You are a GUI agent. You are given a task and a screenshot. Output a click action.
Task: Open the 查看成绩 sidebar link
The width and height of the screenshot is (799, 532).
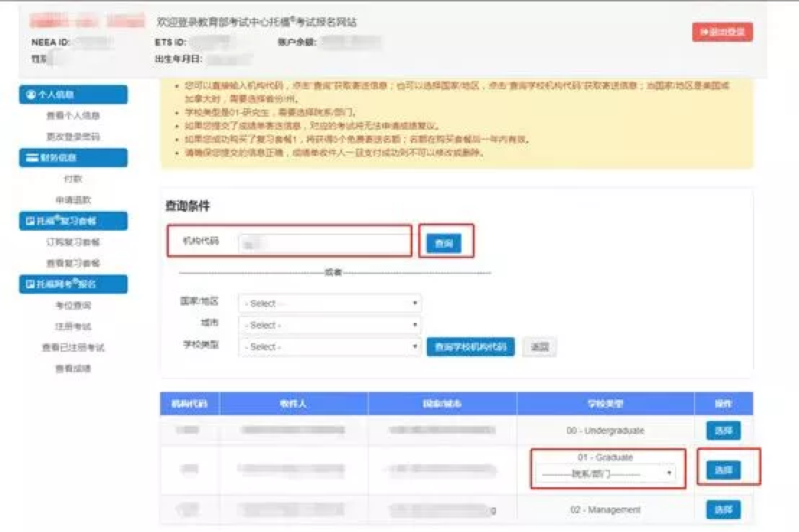click(x=74, y=368)
